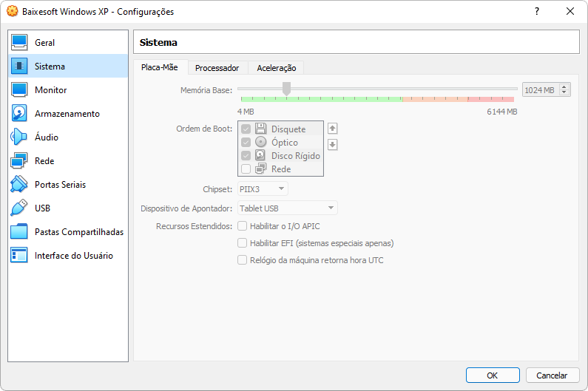Click the Óptico row text

coord(285,143)
